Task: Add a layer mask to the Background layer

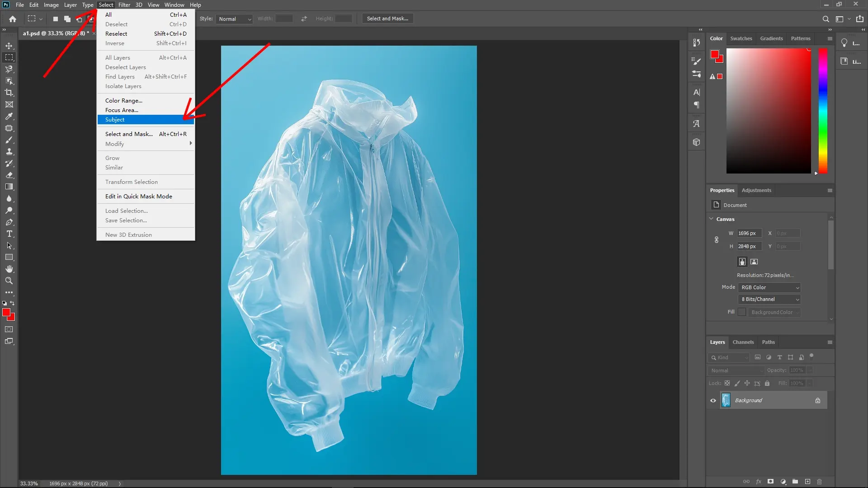Action: (770, 482)
